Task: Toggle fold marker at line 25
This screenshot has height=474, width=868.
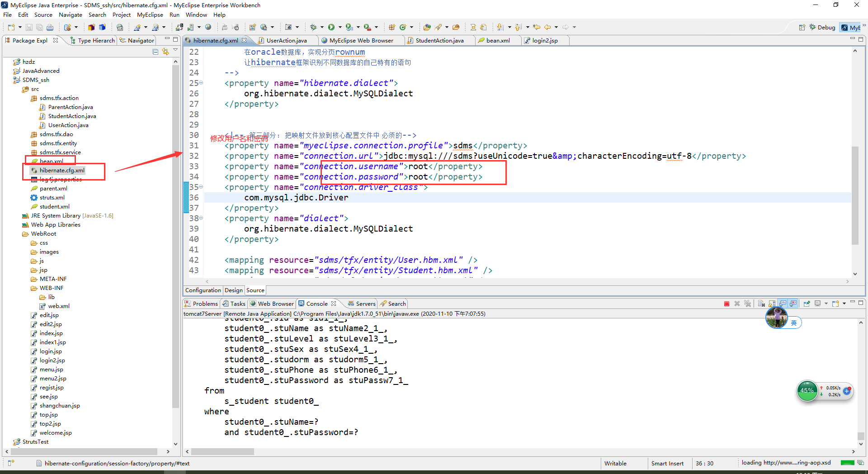Action: click(x=201, y=83)
